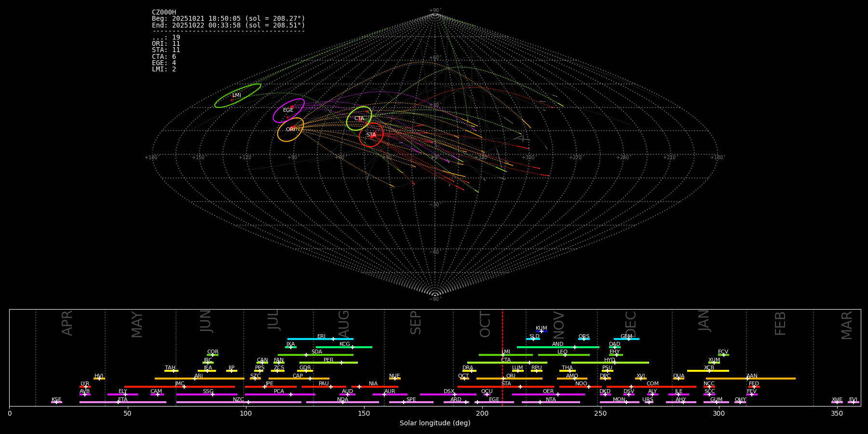Viewport: 868px width, 434px height.
Task: Click the '...: 19' sporadic count legend entry
Action: point(166,38)
